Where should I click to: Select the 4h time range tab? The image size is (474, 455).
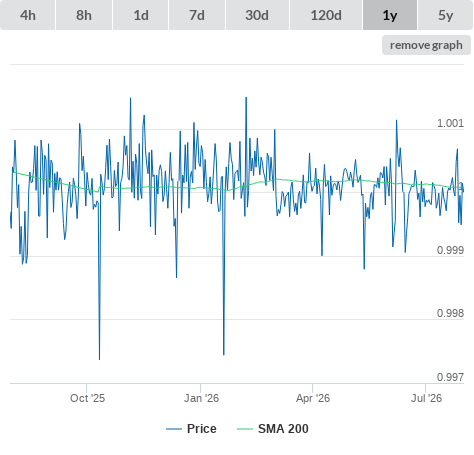28,15
